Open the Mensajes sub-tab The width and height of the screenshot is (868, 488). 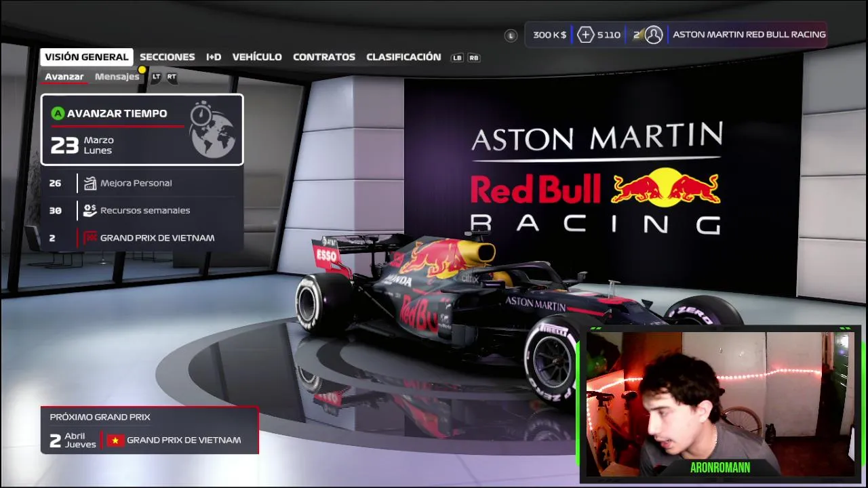117,77
